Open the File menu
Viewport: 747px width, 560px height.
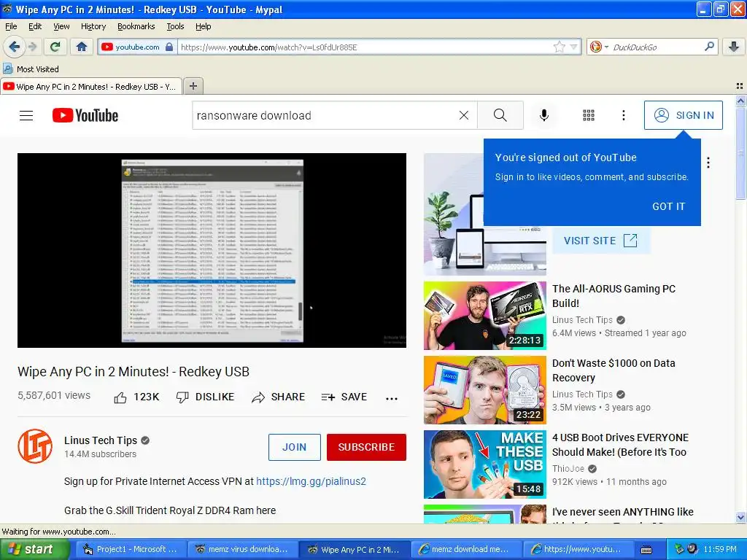pyautogui.click(x=11, y=26)
